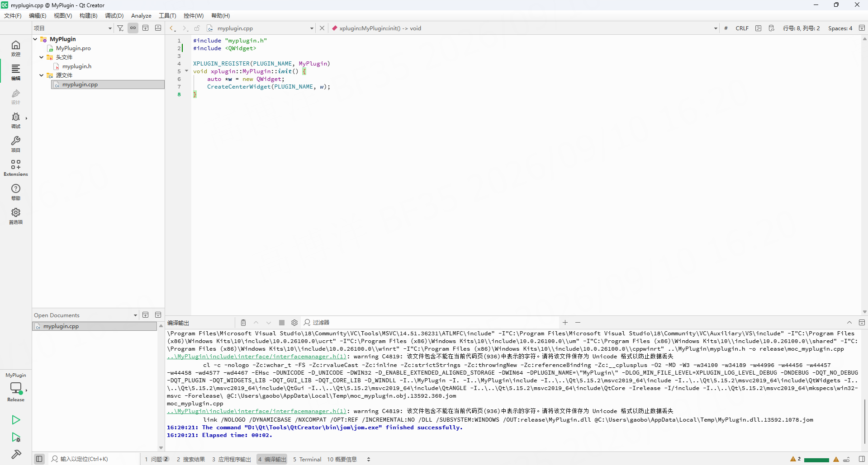
Task: Split the Open Documents panel
Action: pyautogui.click(x=146, y=315)
